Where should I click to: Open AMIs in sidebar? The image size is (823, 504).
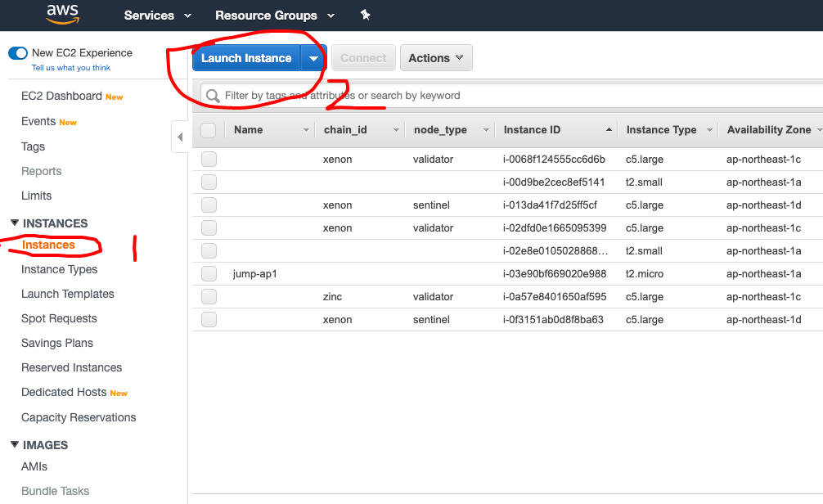[34, 466]
